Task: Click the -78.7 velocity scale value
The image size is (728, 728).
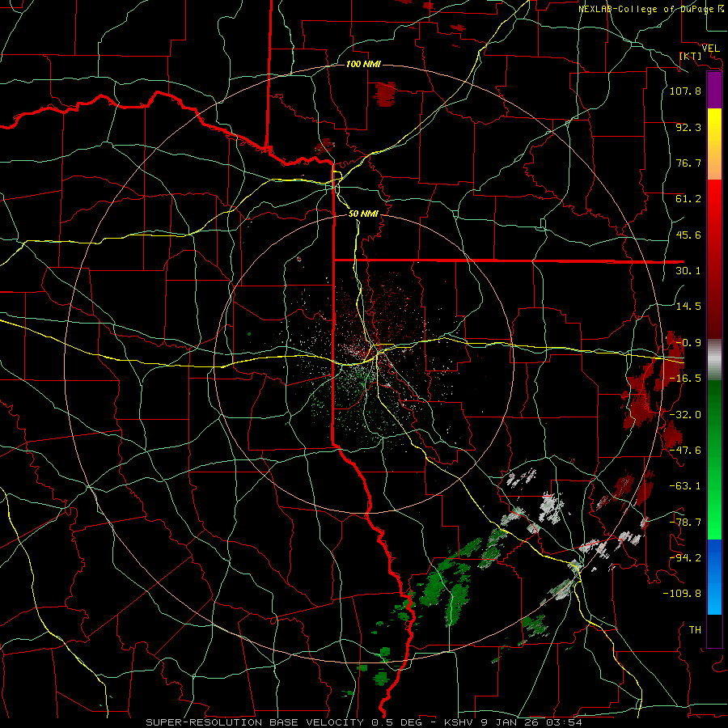Action: coord(685,523)
